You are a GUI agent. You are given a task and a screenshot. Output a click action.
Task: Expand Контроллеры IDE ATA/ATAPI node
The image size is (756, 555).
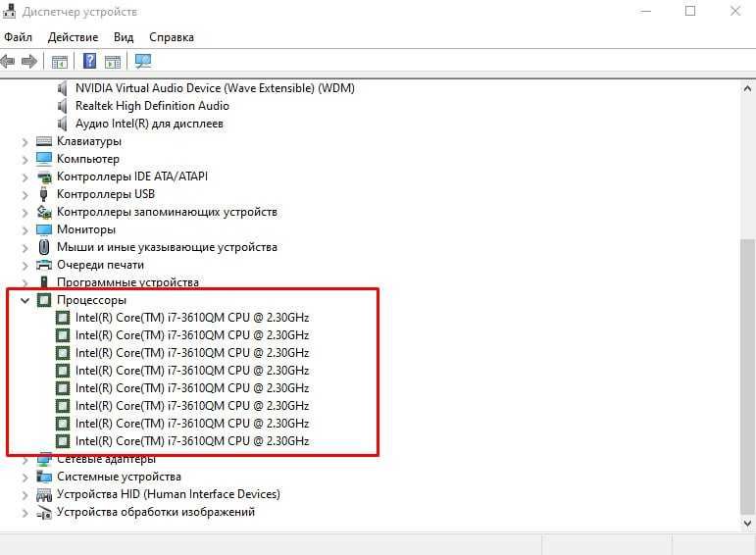click(25, 177)
